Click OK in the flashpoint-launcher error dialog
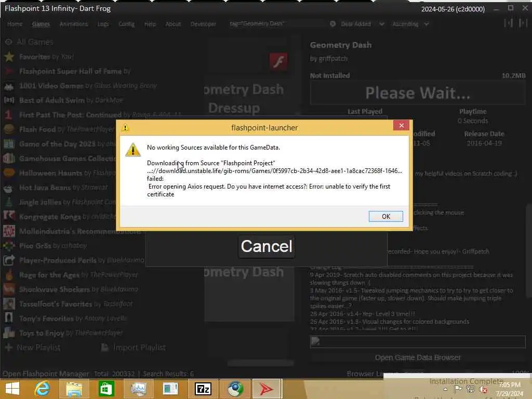This screenshot has width=532, height=399. click(386, 217)
